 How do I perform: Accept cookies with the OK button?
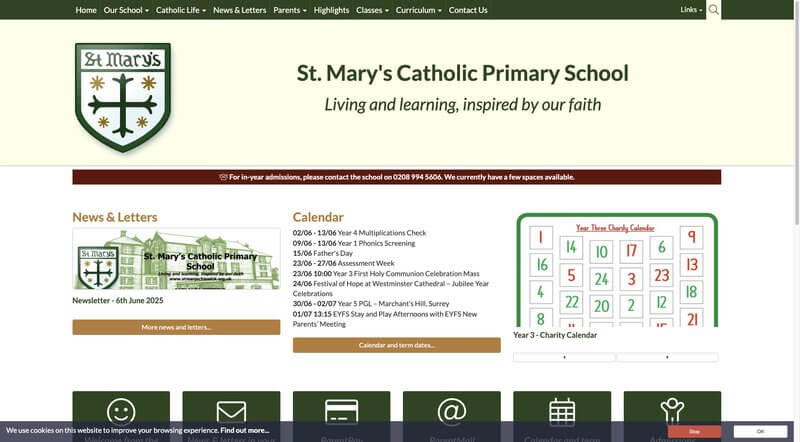(761, 432)
